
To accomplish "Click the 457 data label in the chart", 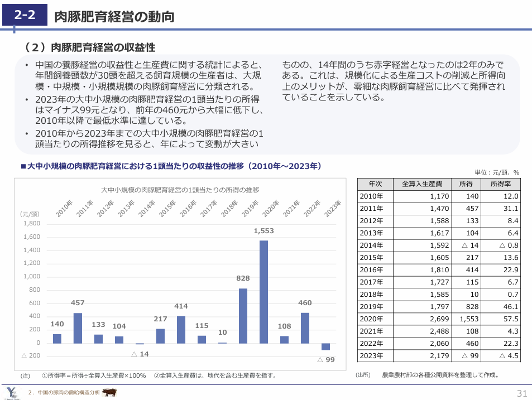I will click(x=78, y=303).
